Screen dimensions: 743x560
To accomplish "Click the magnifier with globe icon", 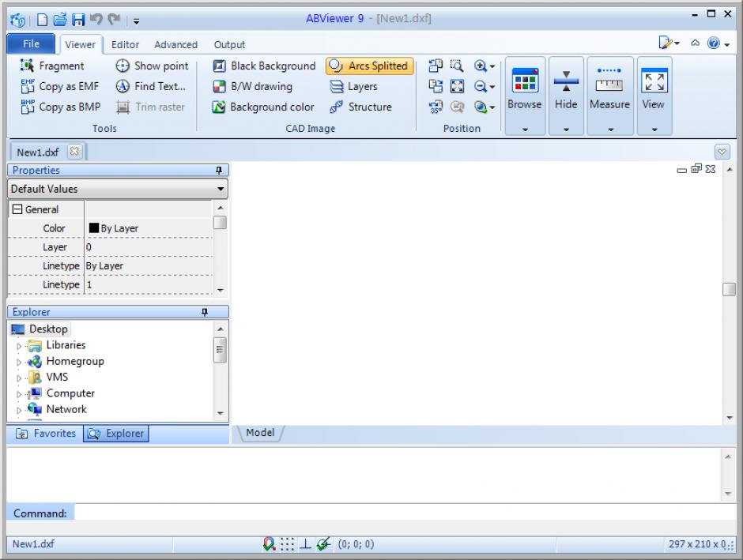I will click(x=480, y=107).
